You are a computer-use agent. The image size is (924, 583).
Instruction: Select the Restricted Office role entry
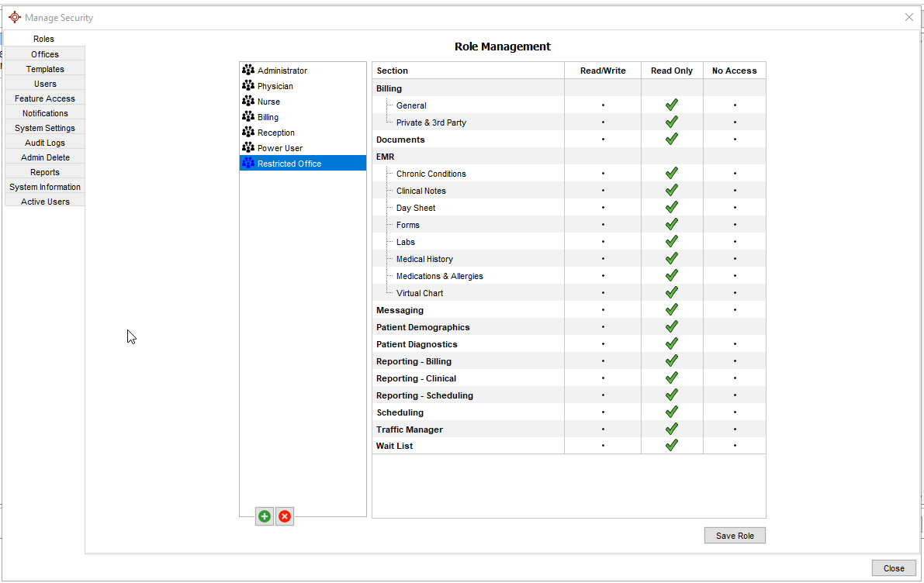coord(289,164)
